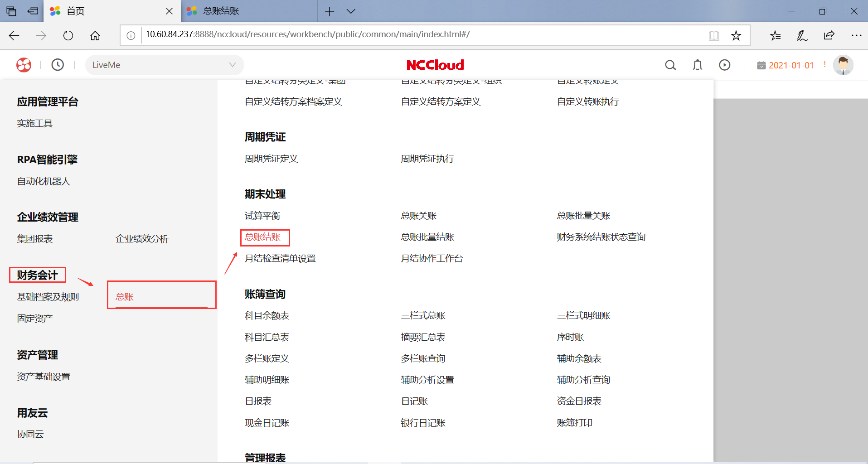Open the user avatar profile
This screenshot has width=868, height=464.
pos(843,65)
